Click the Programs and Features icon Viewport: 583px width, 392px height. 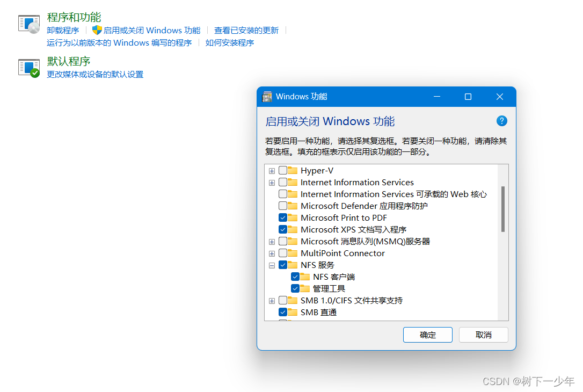point(28,24)
